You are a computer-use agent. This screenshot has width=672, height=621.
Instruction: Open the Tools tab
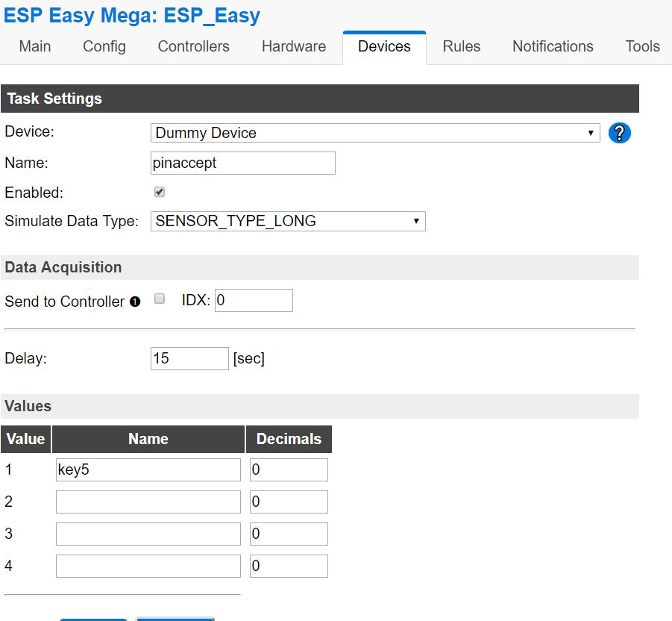[643, 46]
